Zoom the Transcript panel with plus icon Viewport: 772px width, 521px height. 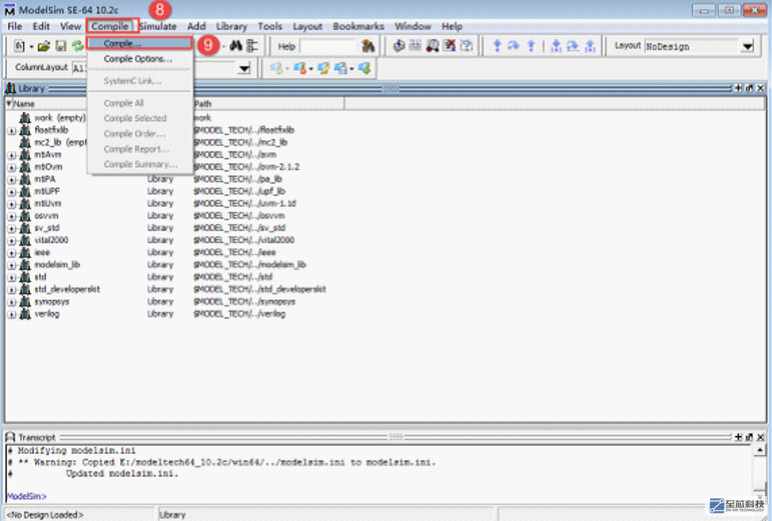(738, 437)
